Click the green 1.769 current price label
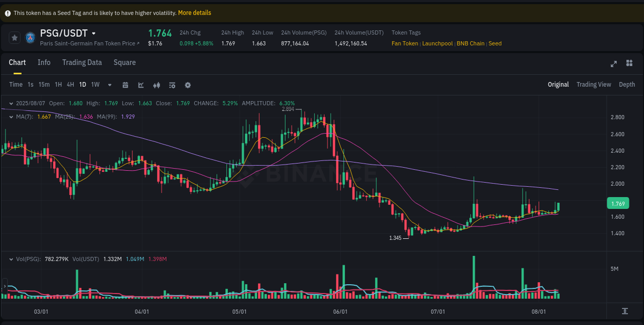Image resolution: width=644 pixels, height=325 pixels. tap(618, 203)
